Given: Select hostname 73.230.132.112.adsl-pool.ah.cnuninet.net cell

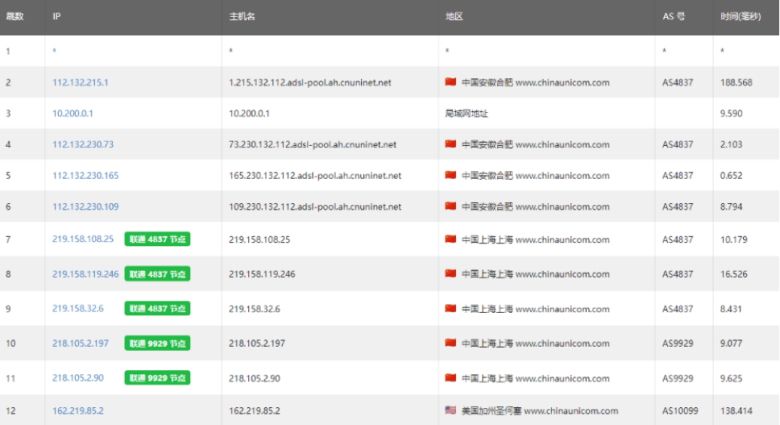Looking at the screenshot, I should click(x=312, y=145).
